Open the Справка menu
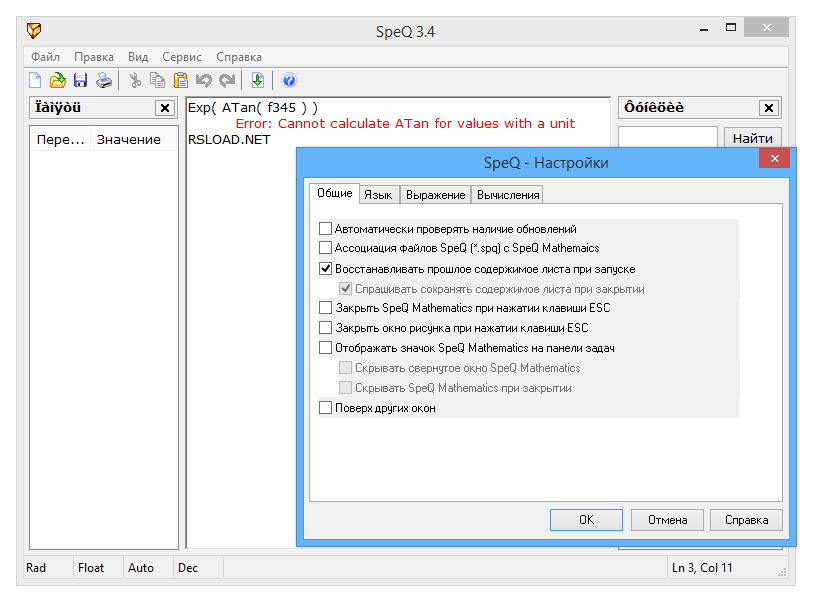Screen dimensions: 833x605 click(239, 57)
